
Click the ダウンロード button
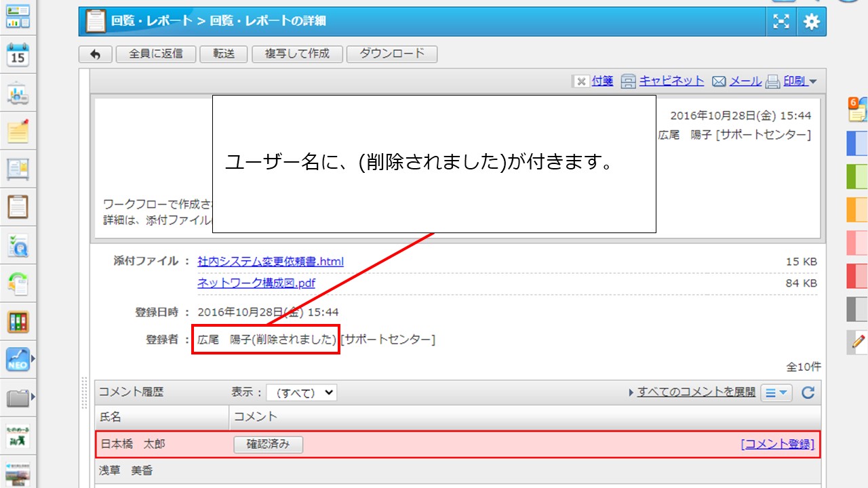(x=392, y=54)
